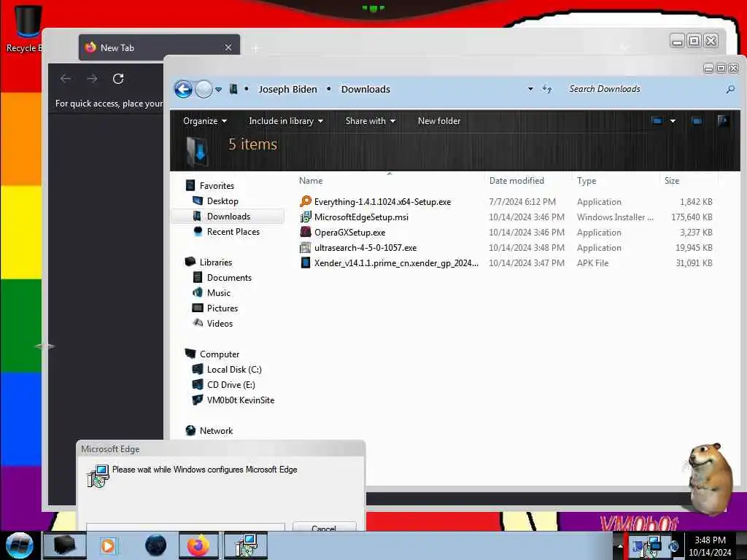
Task: Open Local Disk (C:)
Action: [x=234, y=370]
